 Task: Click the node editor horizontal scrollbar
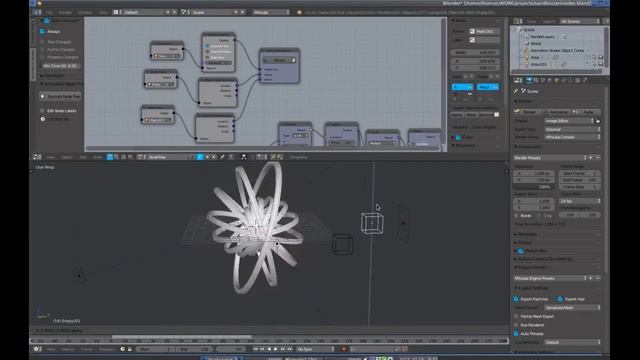point(261,148)
